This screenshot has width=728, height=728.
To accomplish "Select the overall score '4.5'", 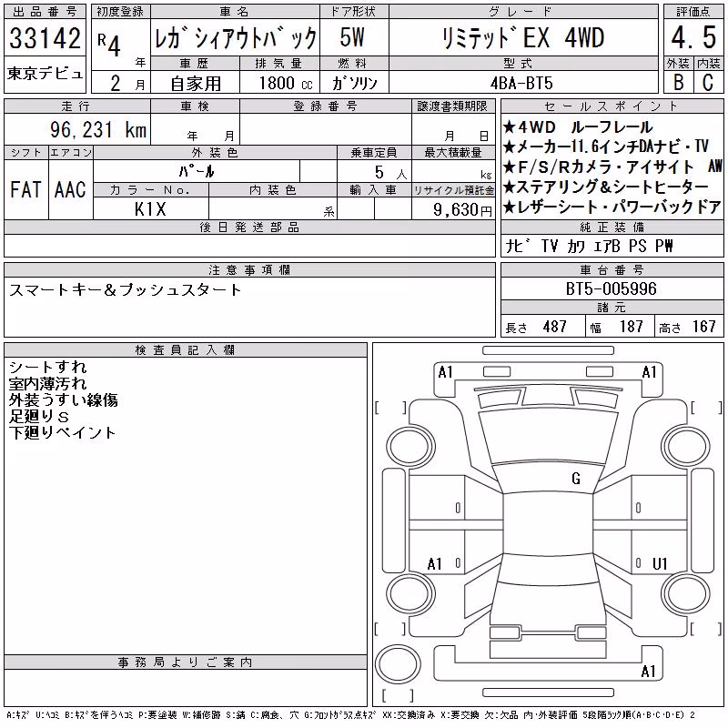I will pos(693,37).
